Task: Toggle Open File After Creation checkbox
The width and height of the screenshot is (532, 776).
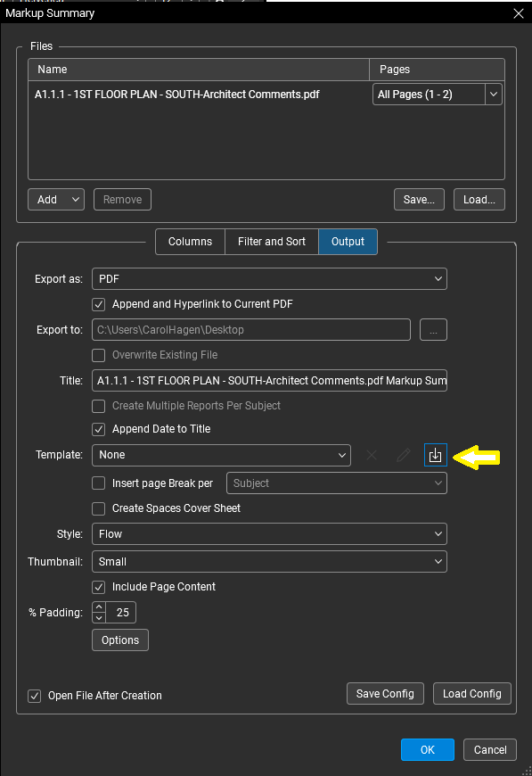Action: [34, 696]
